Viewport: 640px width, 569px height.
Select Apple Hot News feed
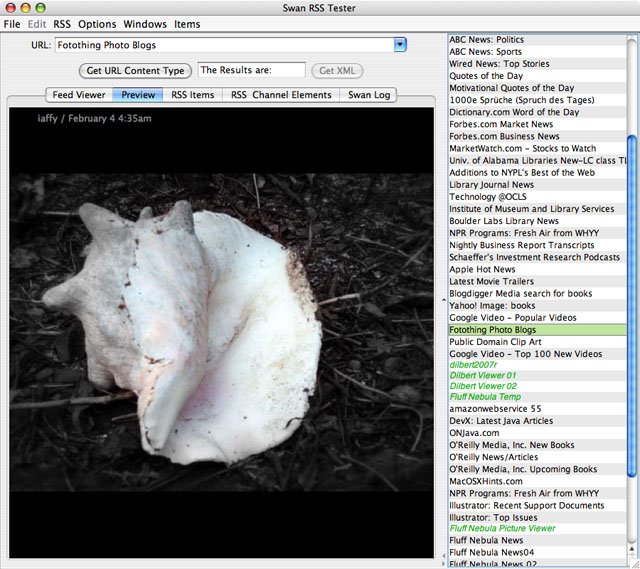click(482, 269)
